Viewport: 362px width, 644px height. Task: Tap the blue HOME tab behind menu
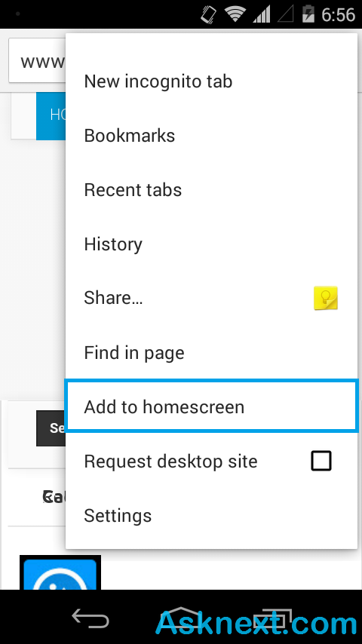click(51, 116)
